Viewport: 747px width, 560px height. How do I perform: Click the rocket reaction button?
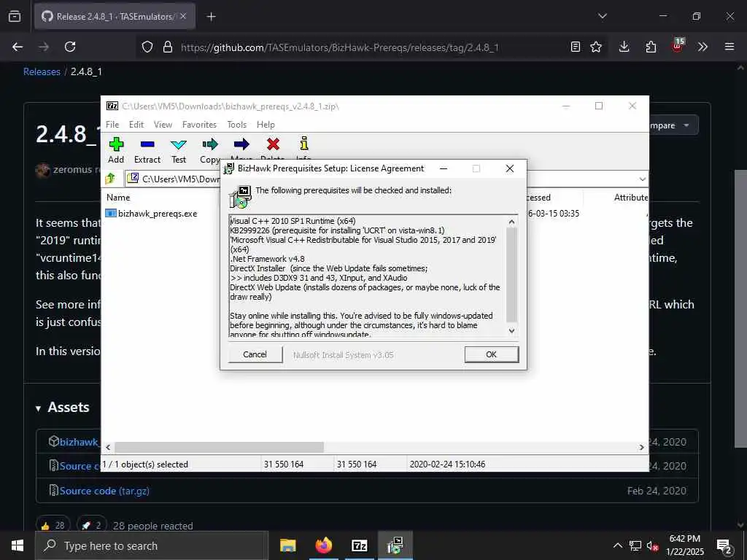pos(91,526)
